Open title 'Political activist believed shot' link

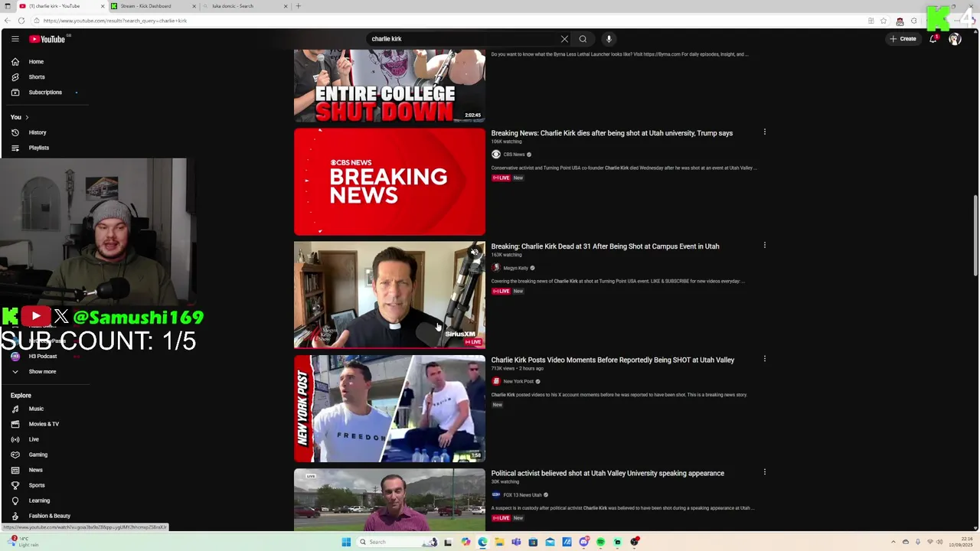(607, 473)
